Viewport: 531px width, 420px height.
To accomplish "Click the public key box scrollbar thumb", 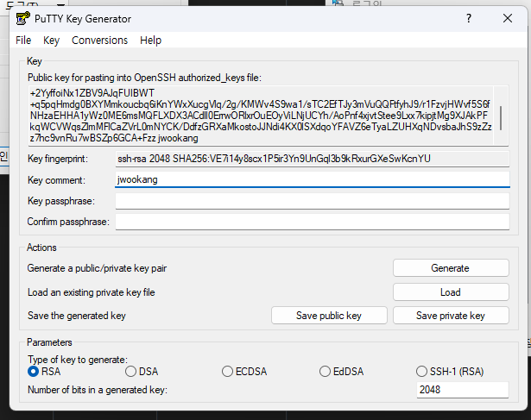I will [501, 118].
